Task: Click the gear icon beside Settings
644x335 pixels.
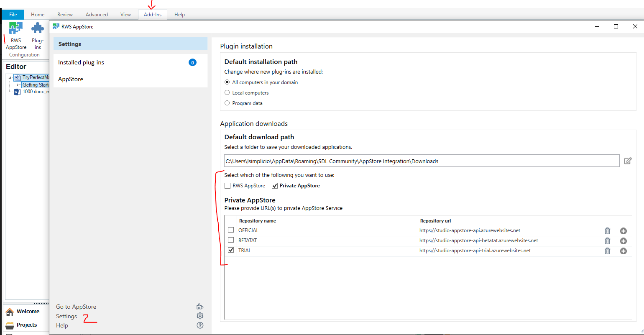Action: [200, 316]
